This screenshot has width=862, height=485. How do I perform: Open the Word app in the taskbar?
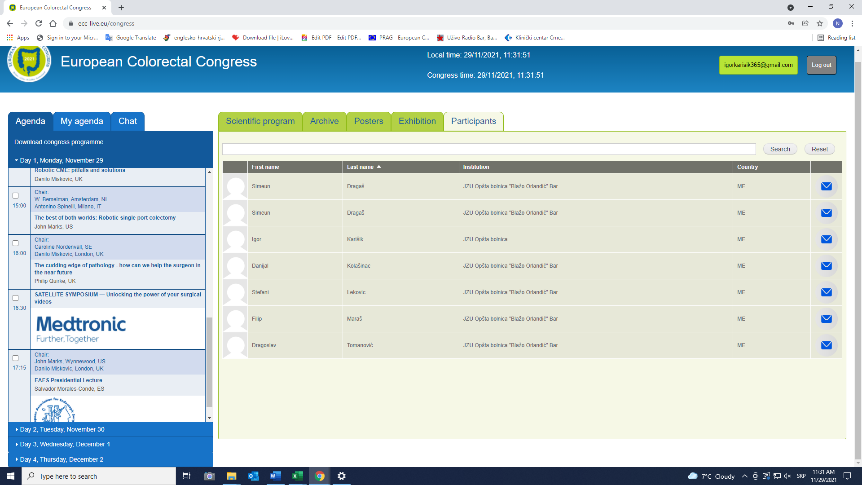click(252, 476)
